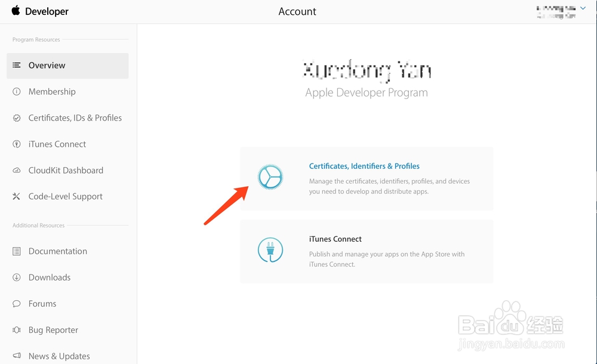Click the iTunes Connect plug card icon
597x364 pixels.
[270, 250]
